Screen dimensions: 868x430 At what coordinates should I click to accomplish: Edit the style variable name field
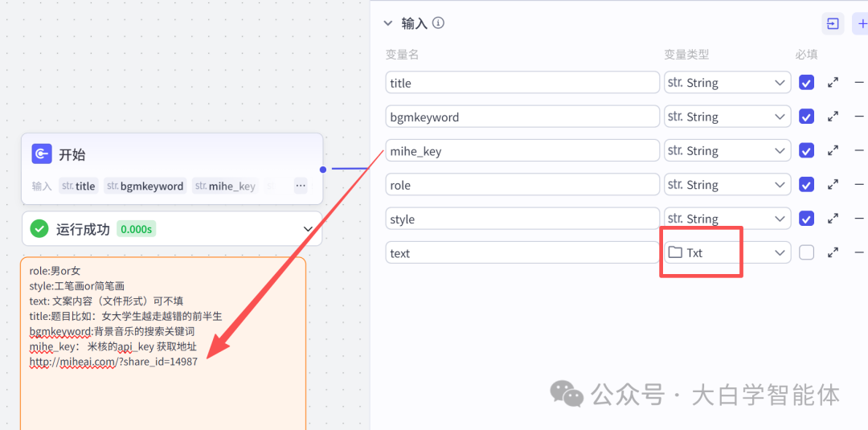click(x=522, y=219)
